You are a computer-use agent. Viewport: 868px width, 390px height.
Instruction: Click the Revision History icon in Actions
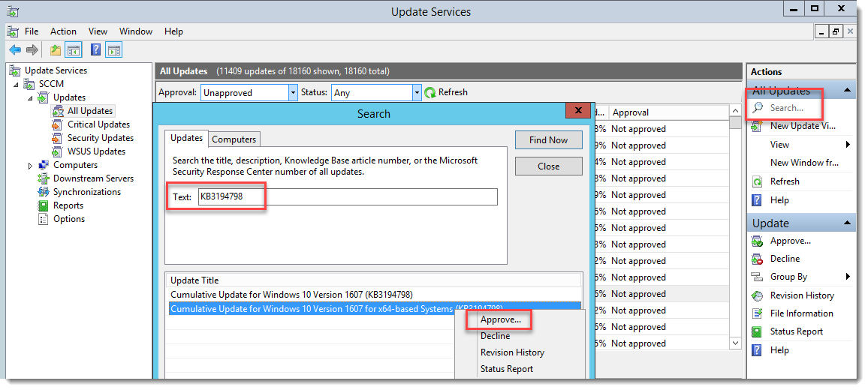(758, 295)
